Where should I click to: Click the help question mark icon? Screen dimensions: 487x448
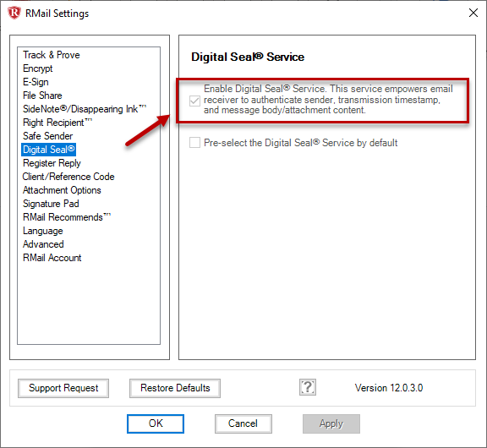pos(308,387)
